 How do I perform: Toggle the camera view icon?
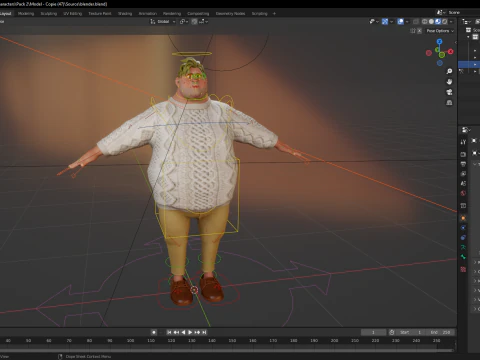pyautogui.click(x=449, y=92)
